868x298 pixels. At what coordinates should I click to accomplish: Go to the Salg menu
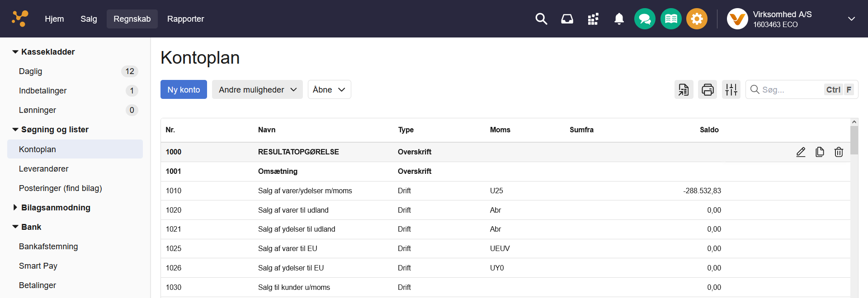[89, 19]
